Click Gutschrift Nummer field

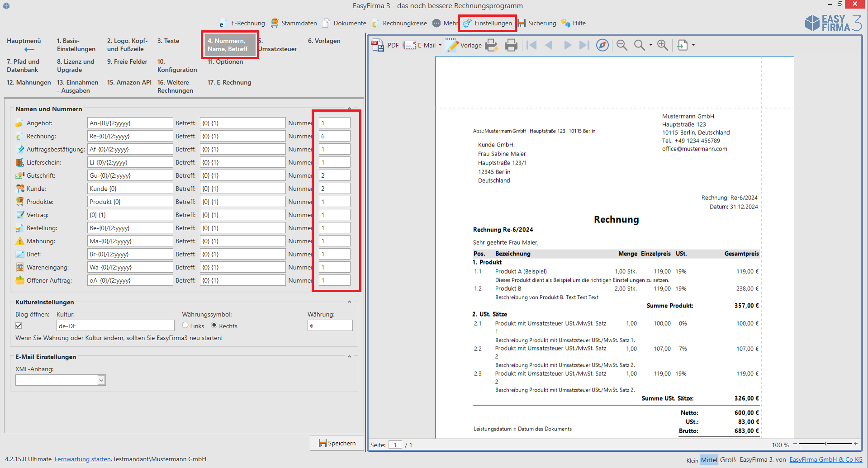pos(335,175)
